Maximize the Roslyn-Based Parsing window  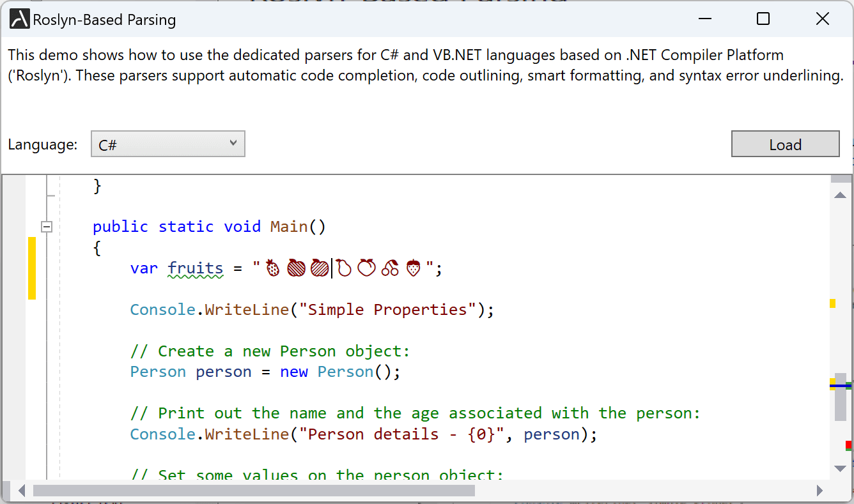tap(763, 19)
